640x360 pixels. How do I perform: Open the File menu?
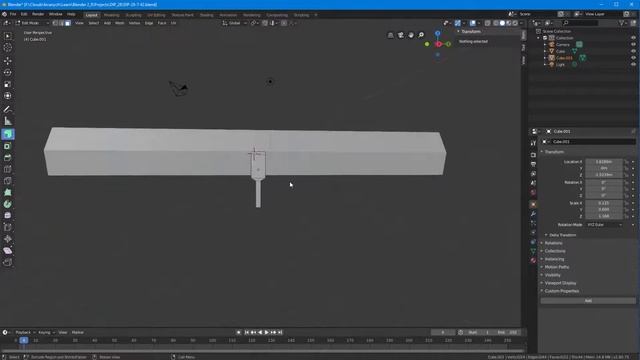[13, 14]
